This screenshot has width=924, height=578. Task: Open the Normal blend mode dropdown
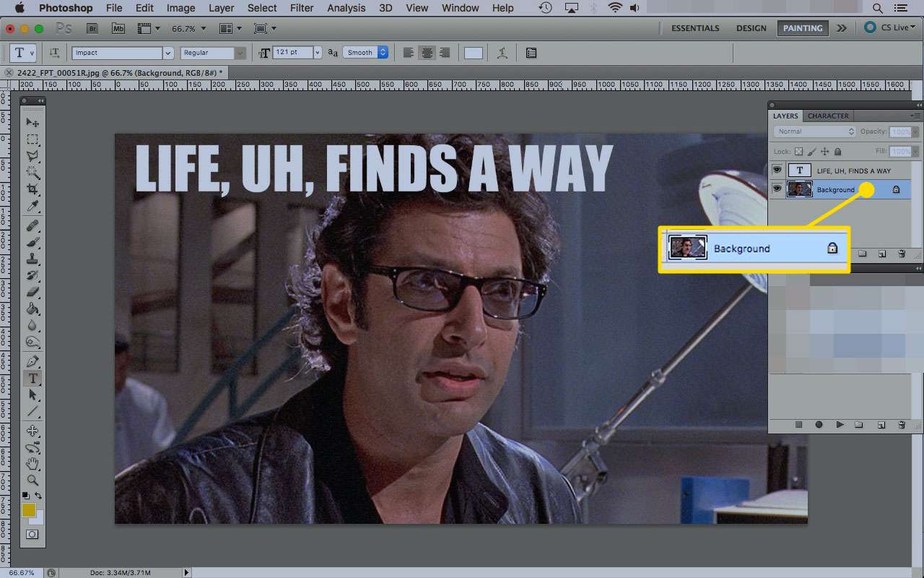[x=815, y=131]
